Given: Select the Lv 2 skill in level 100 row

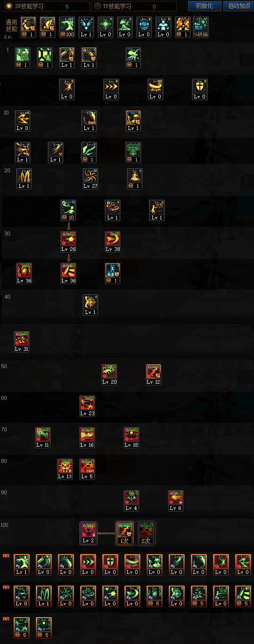Looking at the screenshot, I should point(88,533).
